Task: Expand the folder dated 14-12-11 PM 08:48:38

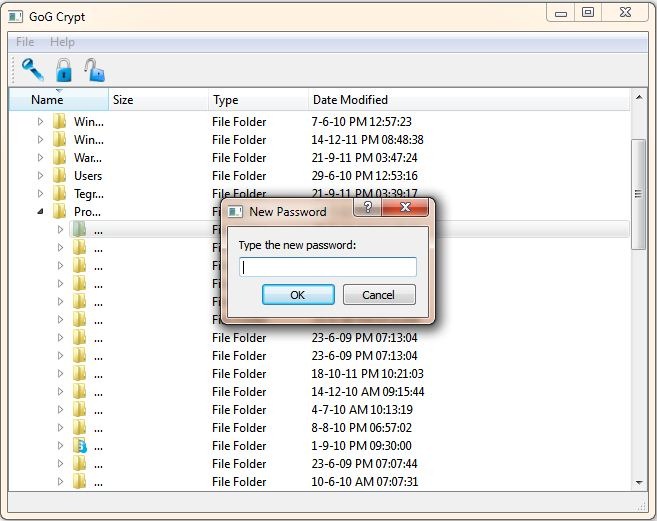Action: pyautogui.click(x=41, y=140)
